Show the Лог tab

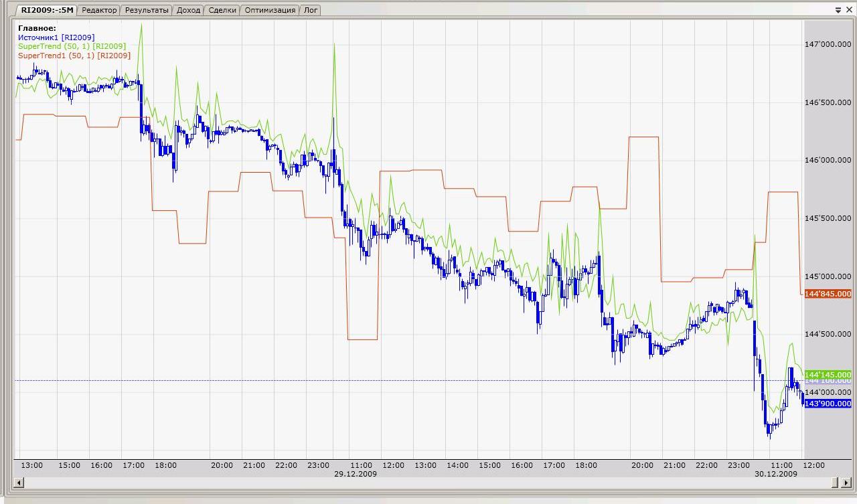pos(311,10)
